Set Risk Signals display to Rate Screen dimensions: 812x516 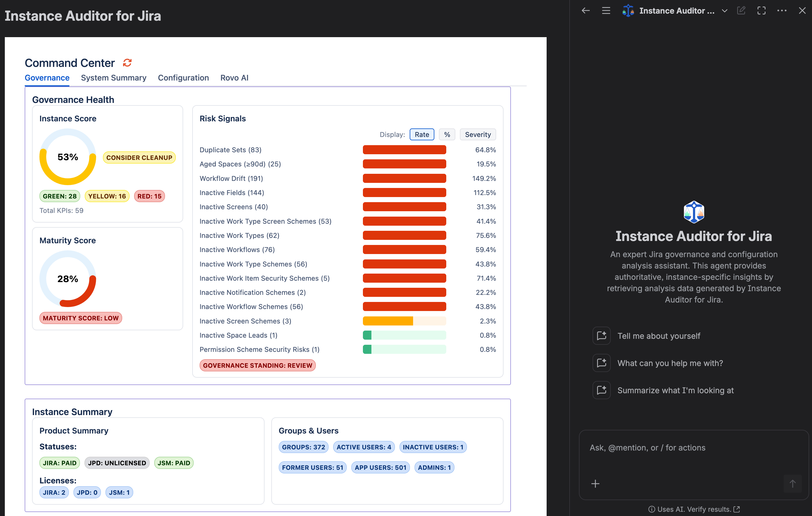tap(422, 135)
